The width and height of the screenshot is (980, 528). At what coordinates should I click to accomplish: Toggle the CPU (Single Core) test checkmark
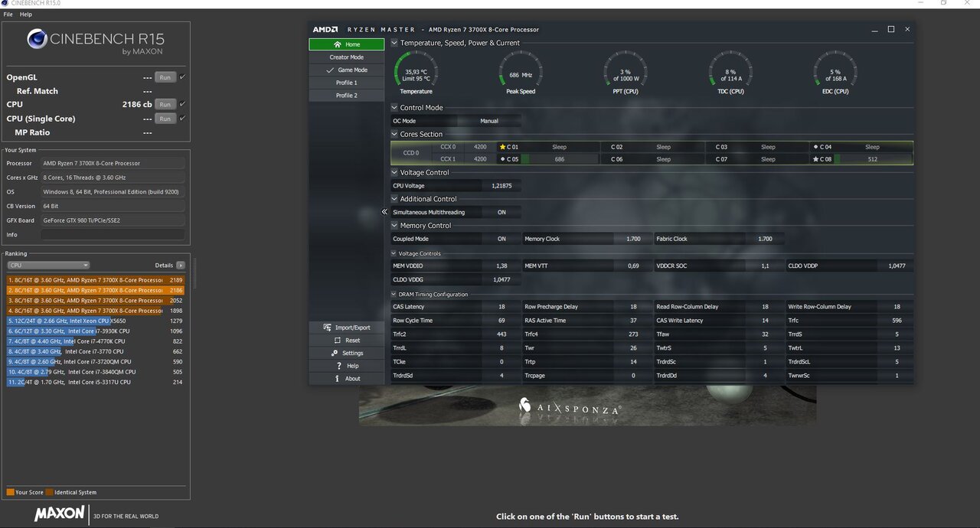(x=182, y=119)
